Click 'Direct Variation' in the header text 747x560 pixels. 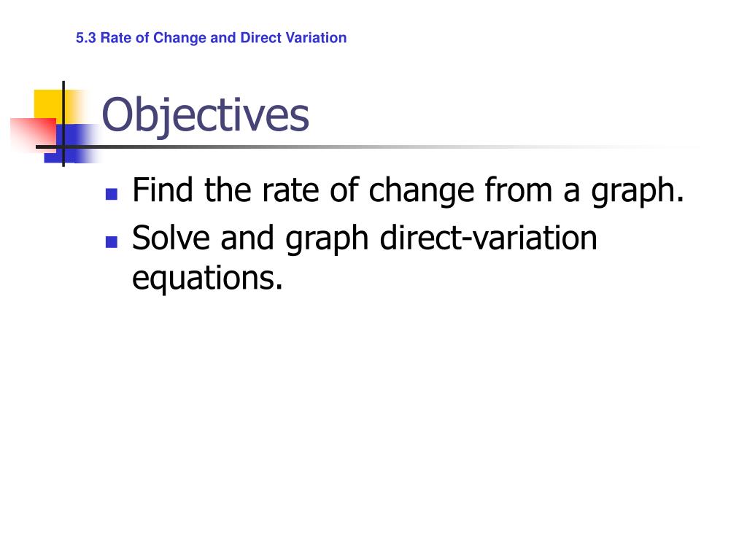click(x=293, y=38)
